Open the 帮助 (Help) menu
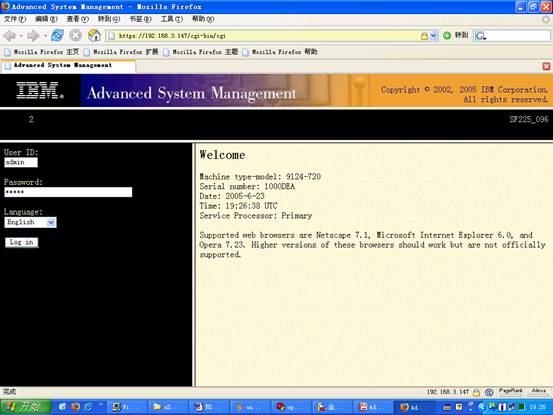This screenshot has height=415, width=553. coord(203,19)
